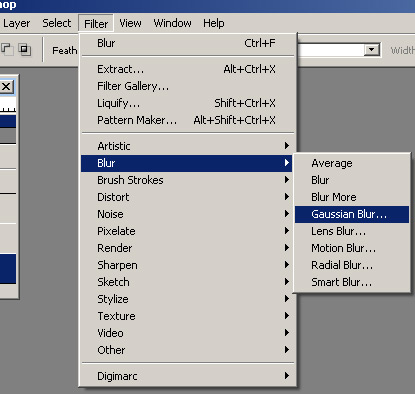Expand the Texture submenu

[187, 316]
